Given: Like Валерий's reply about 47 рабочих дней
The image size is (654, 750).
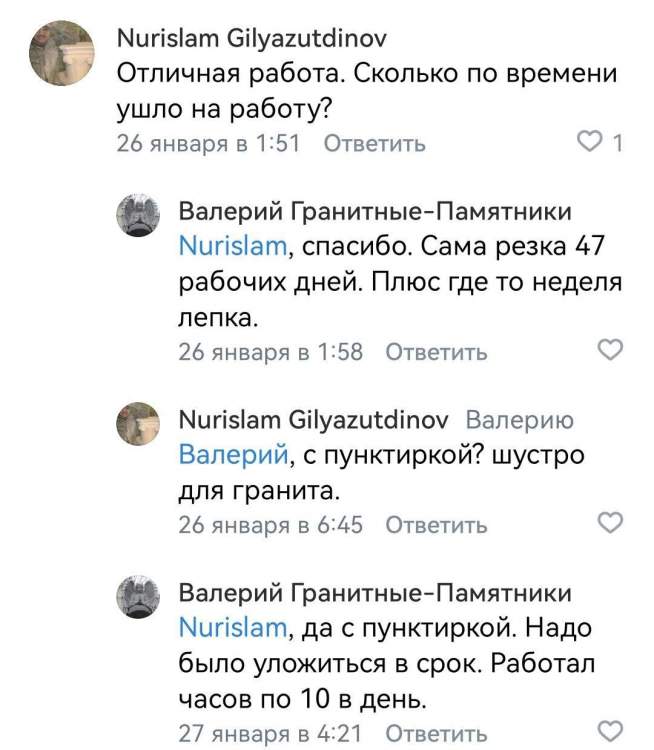Looking at the screenshot, I should click(609, 350).
